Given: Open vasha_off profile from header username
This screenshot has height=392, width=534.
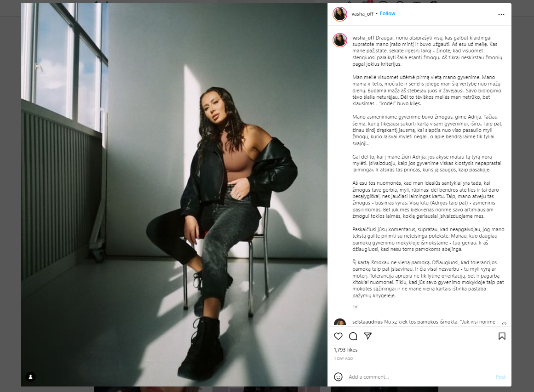Looking at the screenshot, I should pyautogui.click(x=362, y=14).
